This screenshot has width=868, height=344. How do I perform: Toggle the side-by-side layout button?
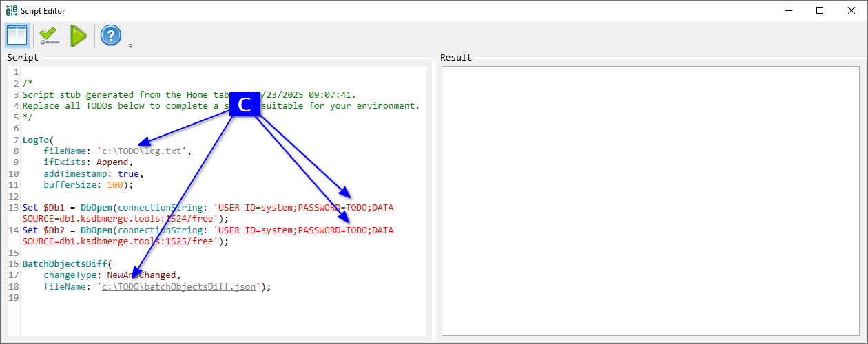click(17, 36)
